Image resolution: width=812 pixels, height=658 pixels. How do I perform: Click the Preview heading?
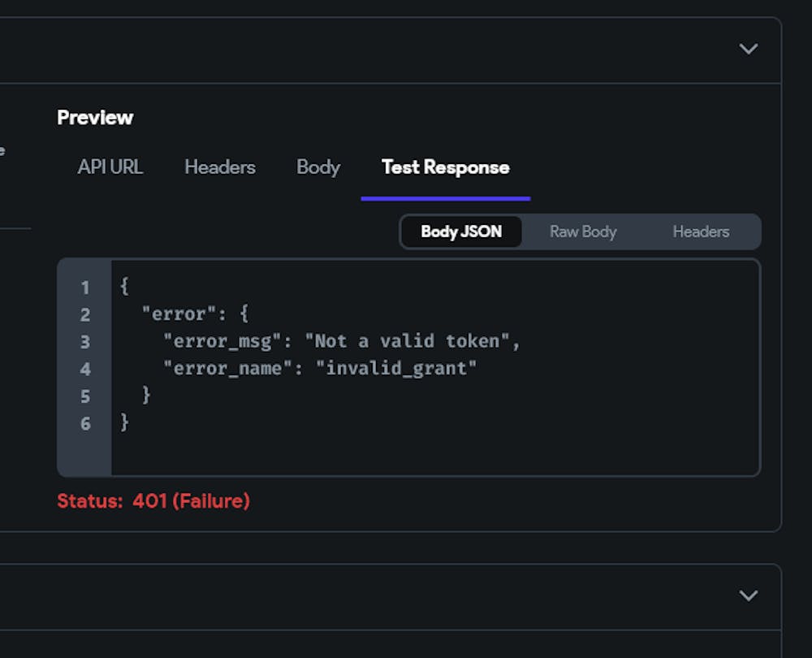95,118
